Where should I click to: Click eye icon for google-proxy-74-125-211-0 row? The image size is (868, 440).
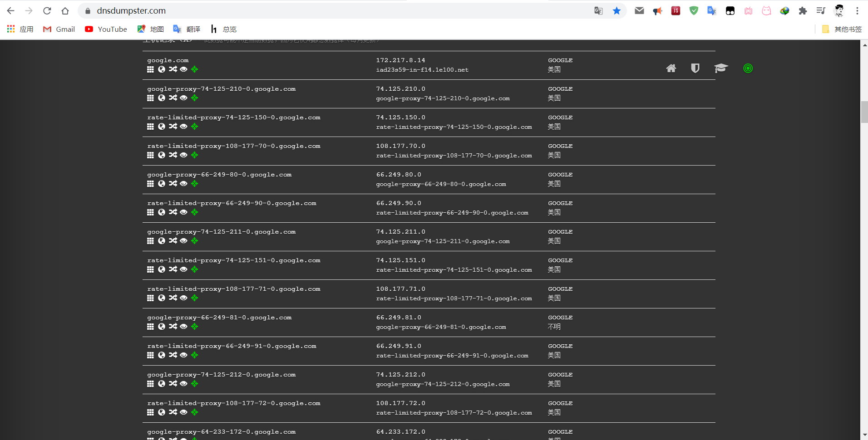coord(183,241)
